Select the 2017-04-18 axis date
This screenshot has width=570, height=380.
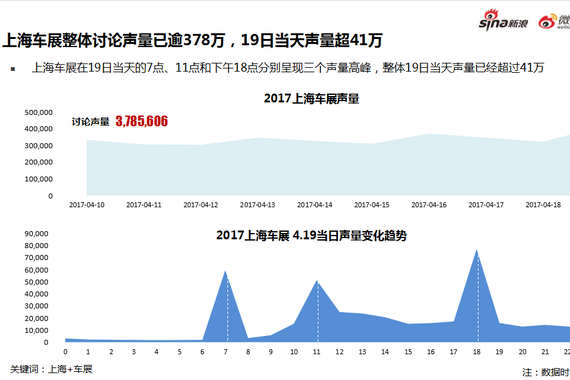[543, 205]
